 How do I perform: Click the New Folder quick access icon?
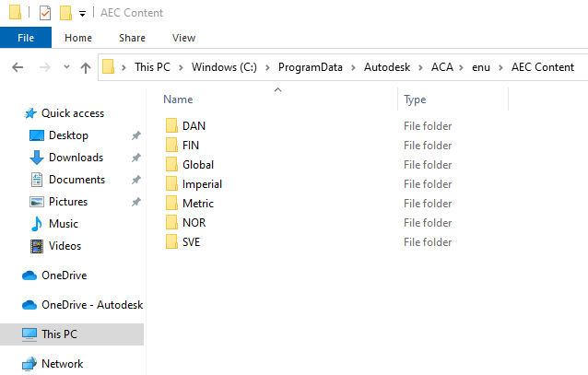65,13
